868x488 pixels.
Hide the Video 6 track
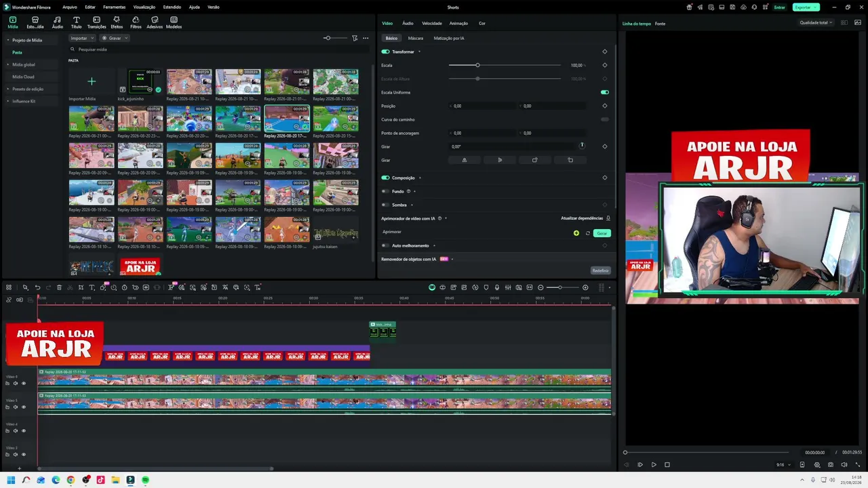tap(23, 384)
